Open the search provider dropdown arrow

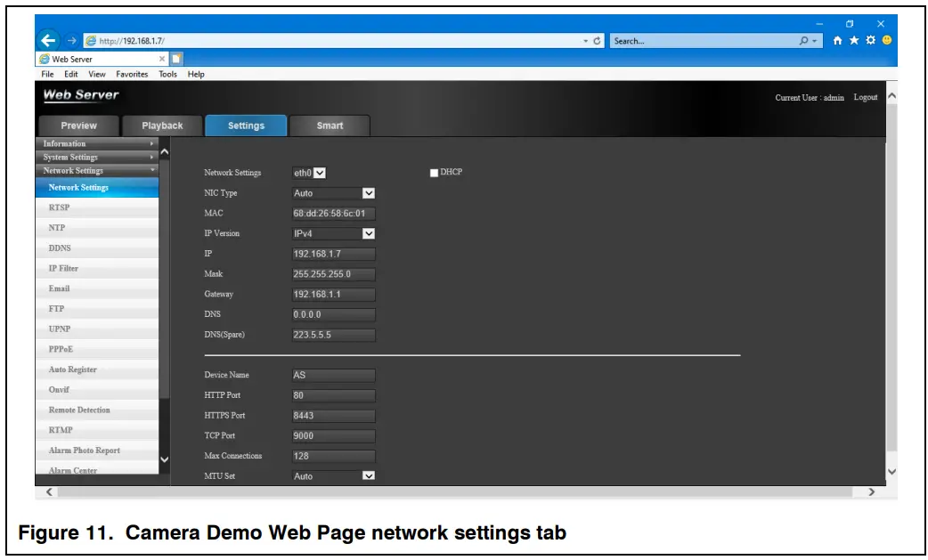814,41
